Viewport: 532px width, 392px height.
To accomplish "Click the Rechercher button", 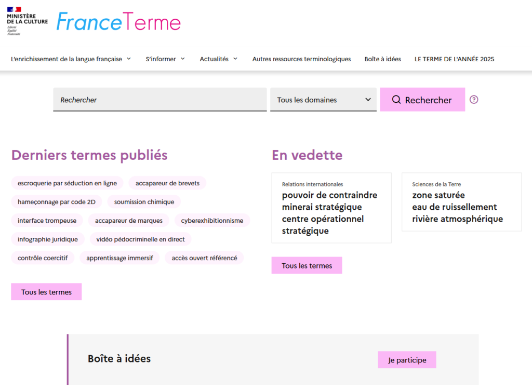I will point(422,99).
